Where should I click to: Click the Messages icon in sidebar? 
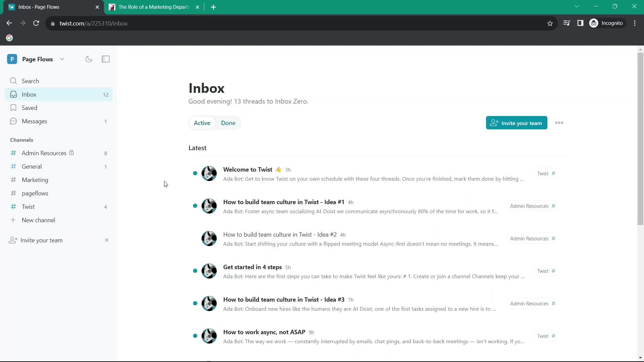click(13, 121)
